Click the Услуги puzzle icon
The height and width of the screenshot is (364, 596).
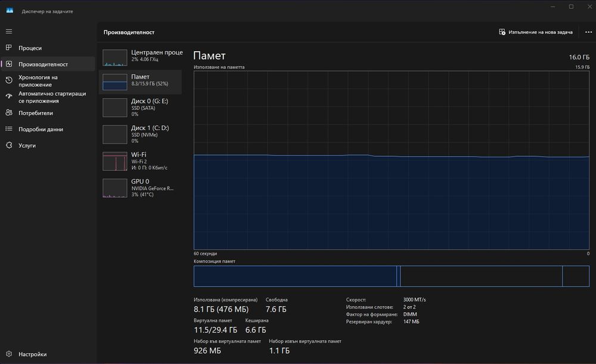point(9,145)
